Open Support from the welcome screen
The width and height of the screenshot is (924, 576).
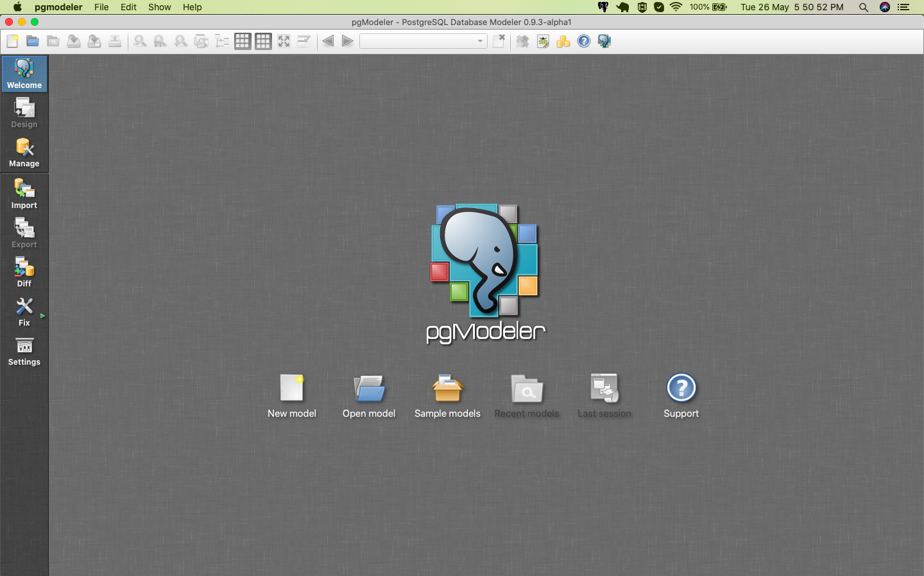coord(681,397)
